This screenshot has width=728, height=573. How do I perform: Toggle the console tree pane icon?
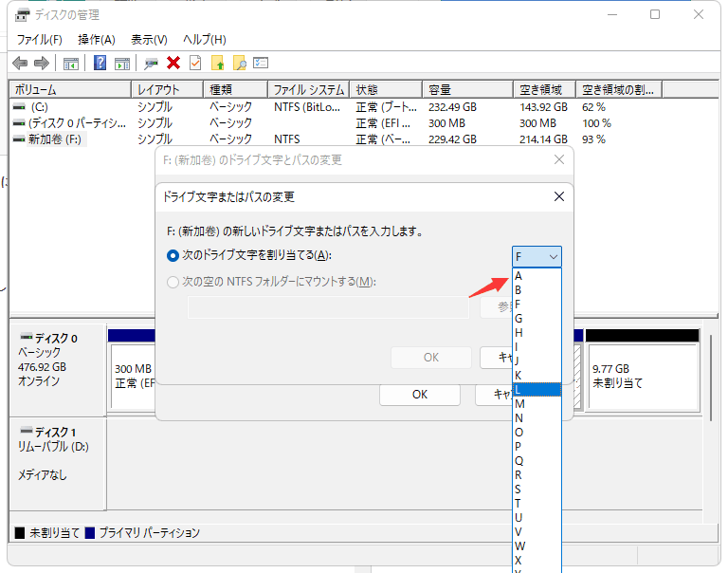tap(70, 64)
